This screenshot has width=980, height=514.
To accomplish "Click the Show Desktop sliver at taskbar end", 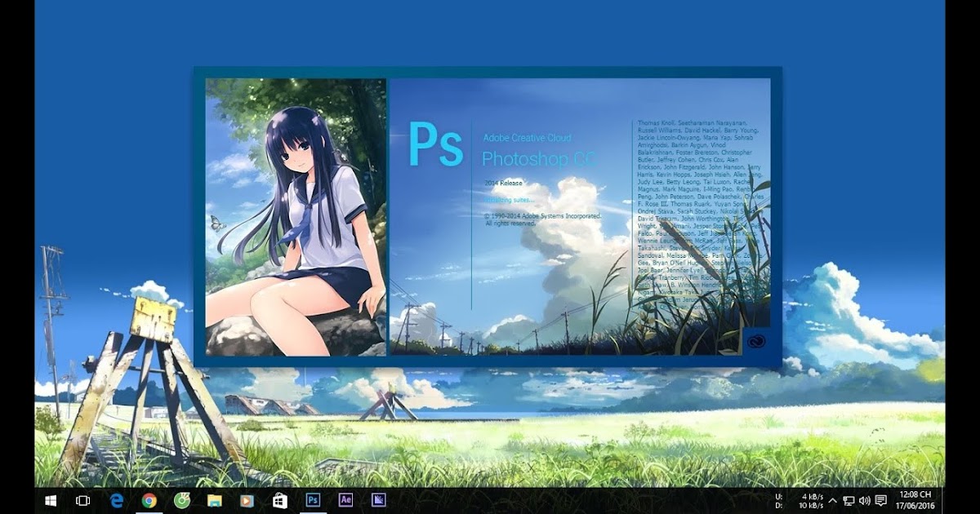I will point(942,500).
